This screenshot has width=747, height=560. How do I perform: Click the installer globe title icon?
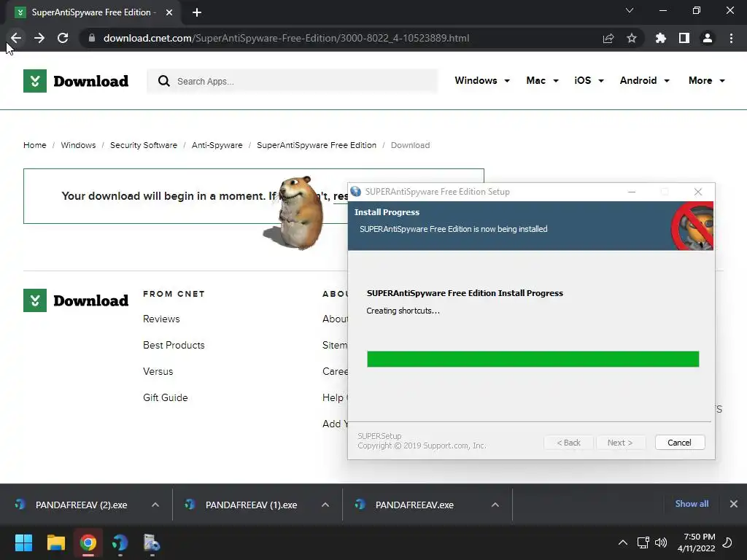point(356,192)
